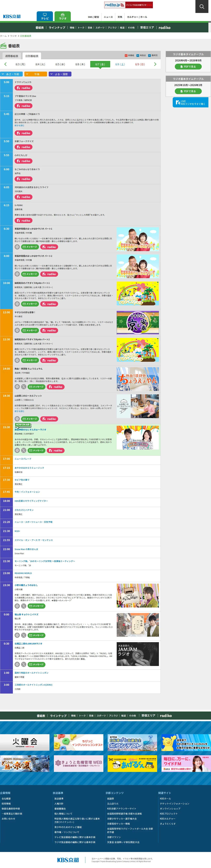Expand the 午後 time filter
Image resolution: width=211 pixels, height=868 pixels.
[35, 74]
